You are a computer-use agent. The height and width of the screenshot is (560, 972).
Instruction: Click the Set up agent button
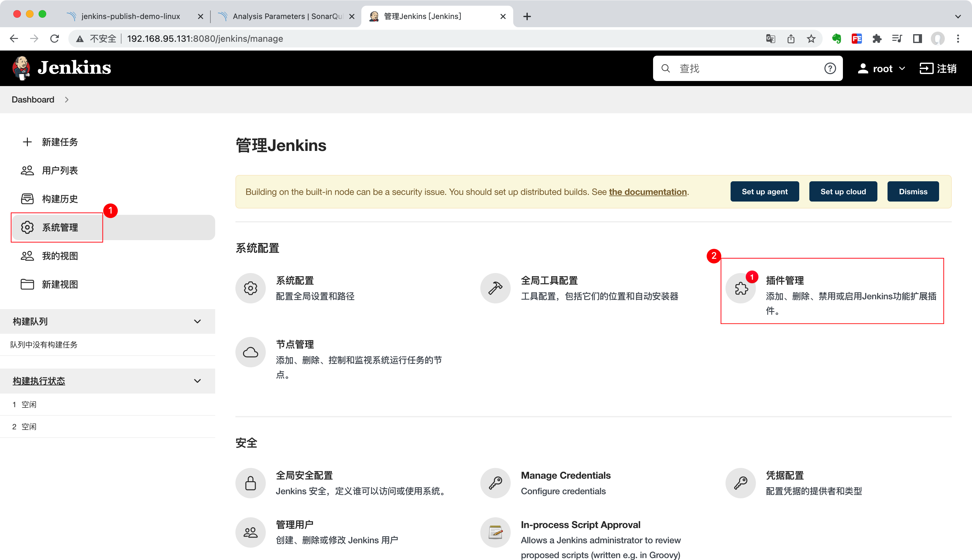[764, 191]
